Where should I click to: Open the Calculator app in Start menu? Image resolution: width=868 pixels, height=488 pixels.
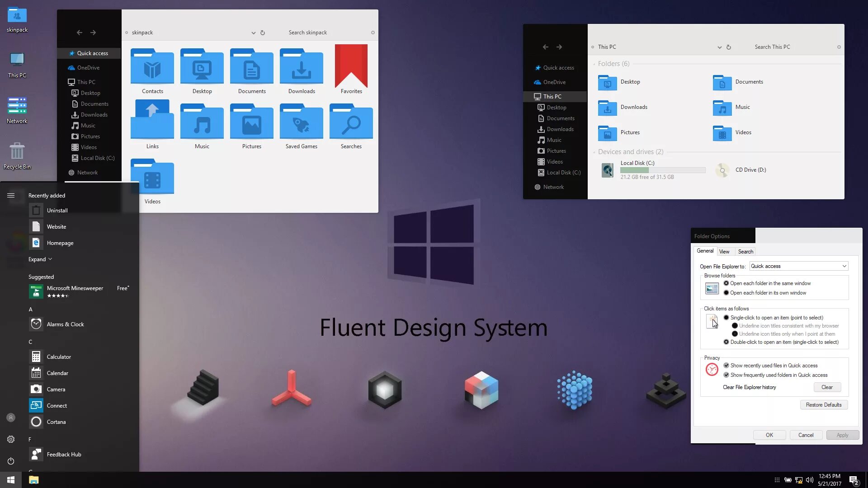click(x=59, y=357)
